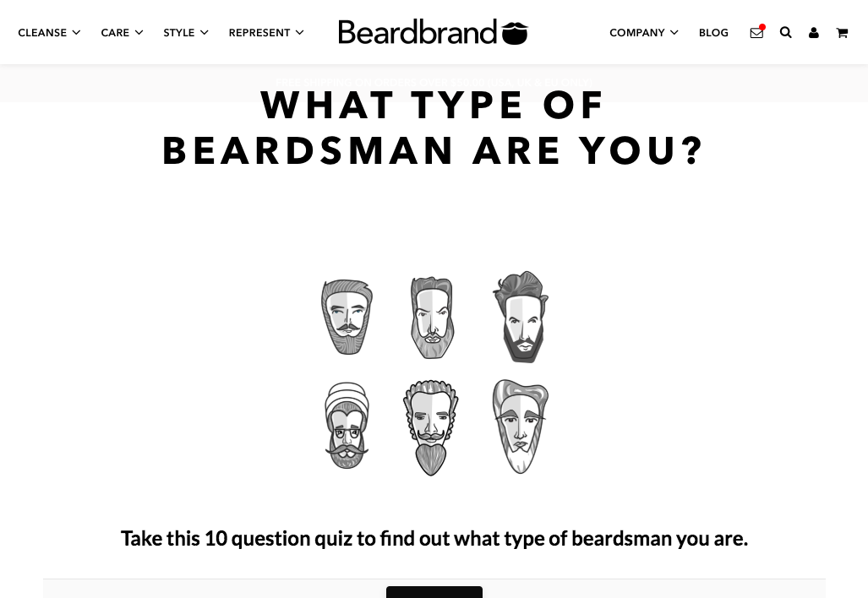Open the Company menu
The height and width of the screenshot is (598, 868).
[644, 33]
